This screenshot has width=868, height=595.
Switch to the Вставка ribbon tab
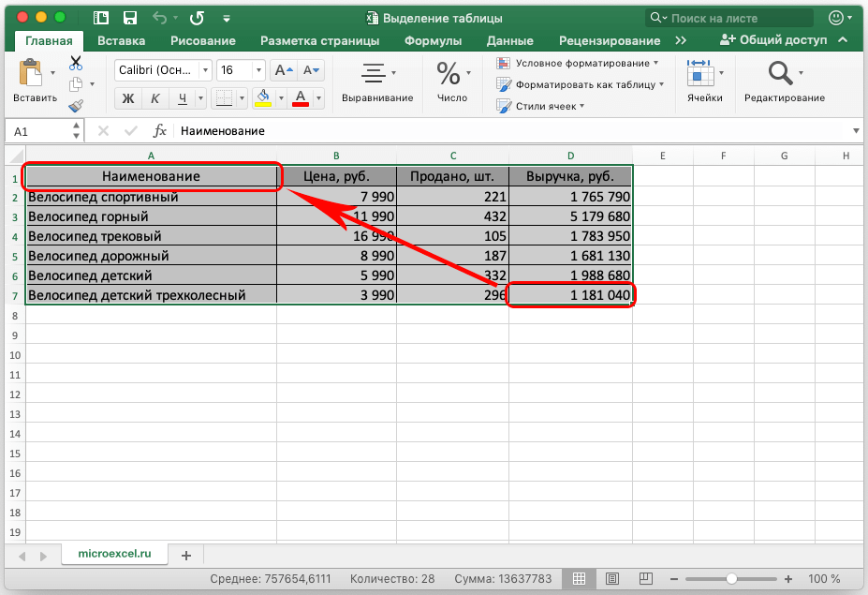(121, 40)
